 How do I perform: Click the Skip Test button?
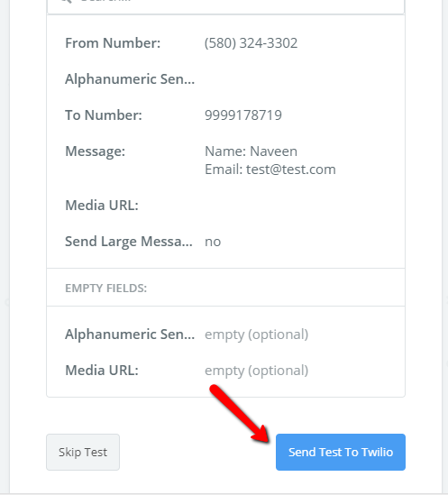(83, 452)
